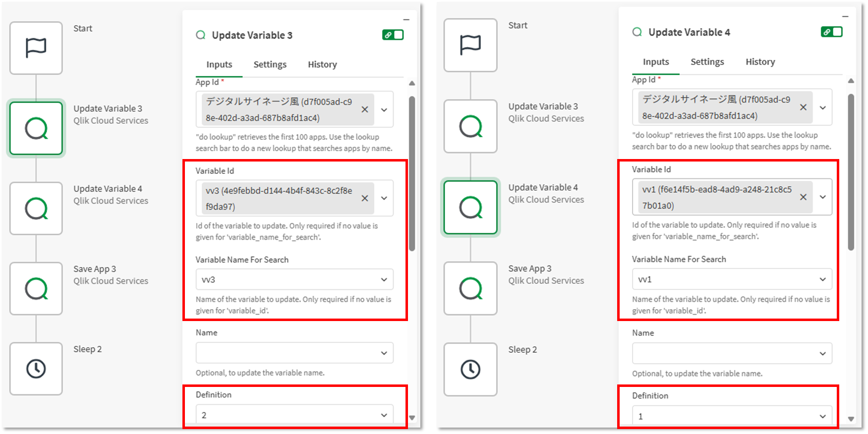
Task: Clear the vv1 Variable Id using its X icon
Action: [x=803, y=197]
